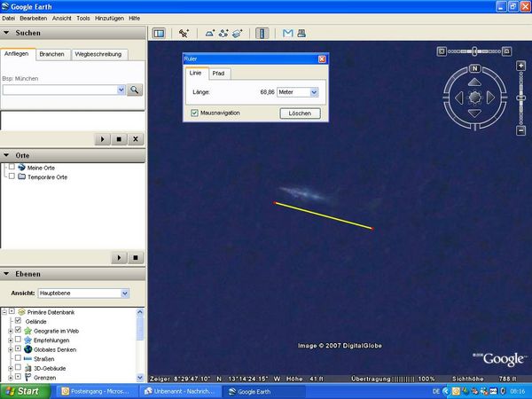This screenshot has height=399, width=532.
Task: Click the Löschen button
Action: [x=300, y=113]
